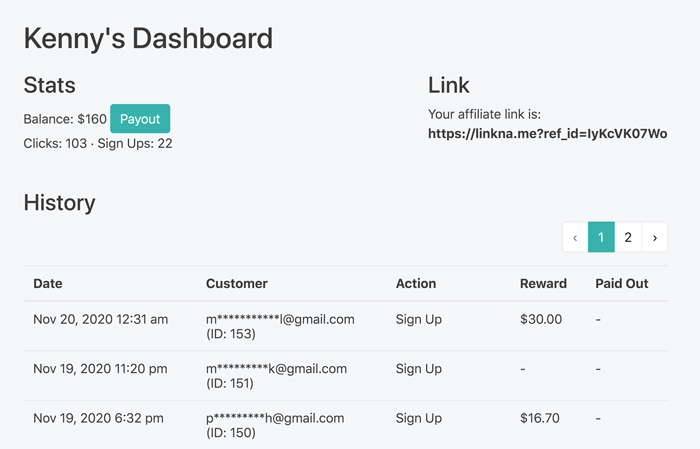Click the Kenny's Dashboard heading
The image size is (700, 449).
[x=148, y=38]
